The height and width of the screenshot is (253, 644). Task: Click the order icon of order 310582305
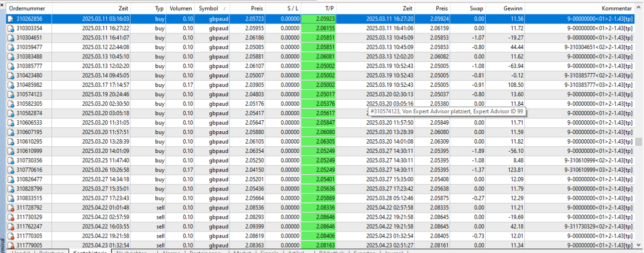click(x=10, y=104)
